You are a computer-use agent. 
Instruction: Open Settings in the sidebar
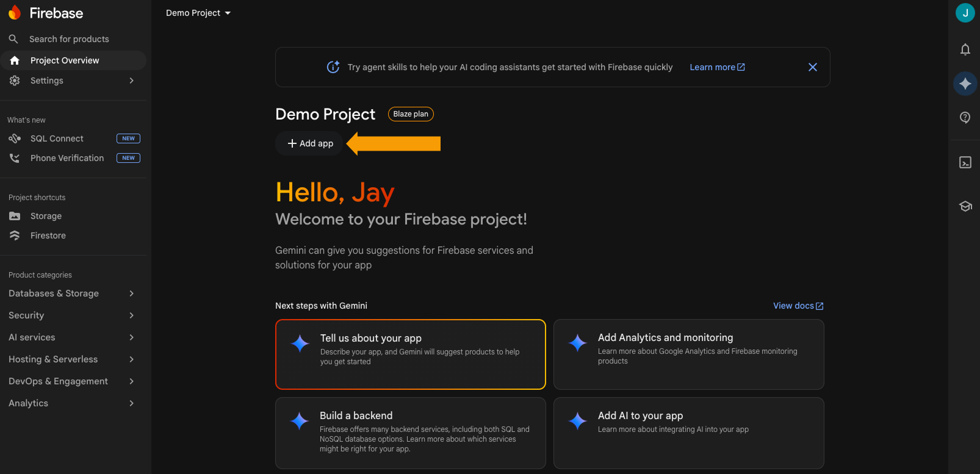[x=73, y=81]
